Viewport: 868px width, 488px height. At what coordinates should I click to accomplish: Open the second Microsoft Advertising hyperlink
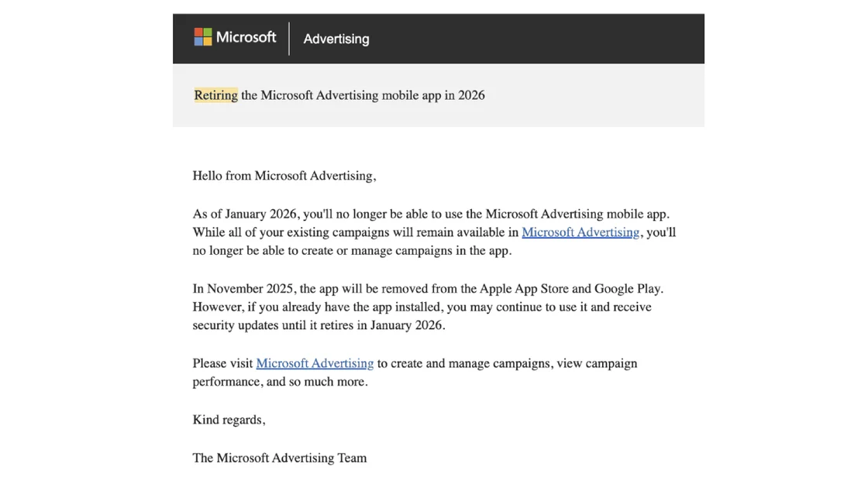click(315, 363)
